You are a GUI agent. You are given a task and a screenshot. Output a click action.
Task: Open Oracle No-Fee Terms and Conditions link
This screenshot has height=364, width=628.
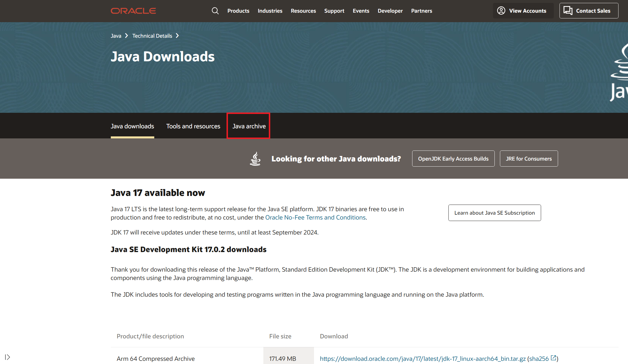pos(315,218)
